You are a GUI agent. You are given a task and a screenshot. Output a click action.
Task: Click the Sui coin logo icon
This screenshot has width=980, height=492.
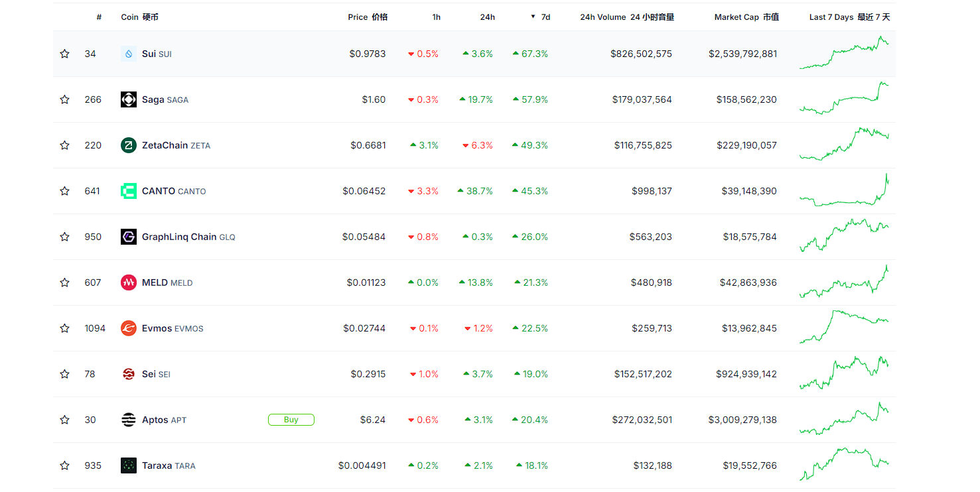coord(128,54)
